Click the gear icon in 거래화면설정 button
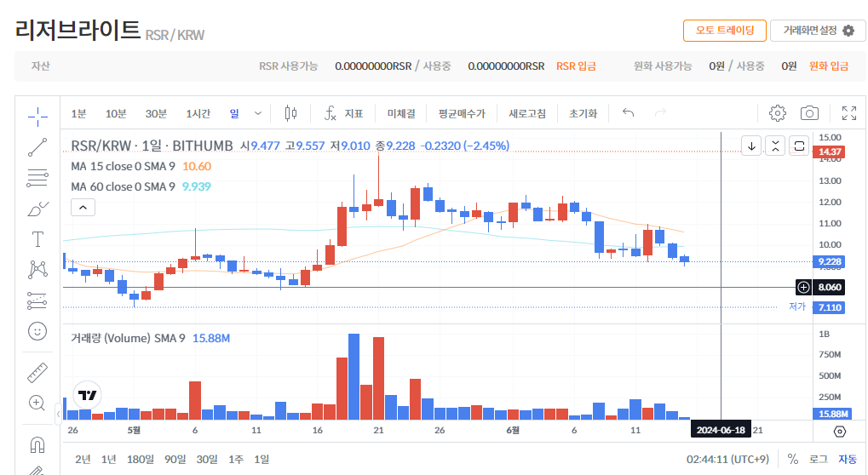The image size is (868, 475). [848, 31]
